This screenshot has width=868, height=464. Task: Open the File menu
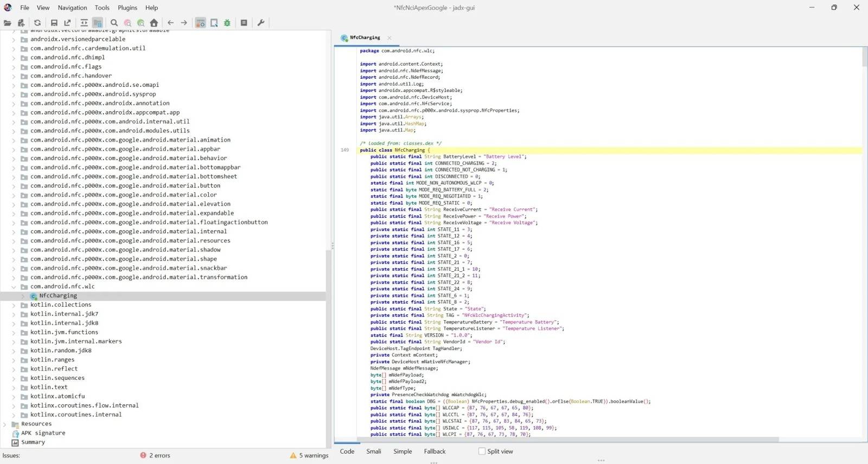(x=25, y=8)
